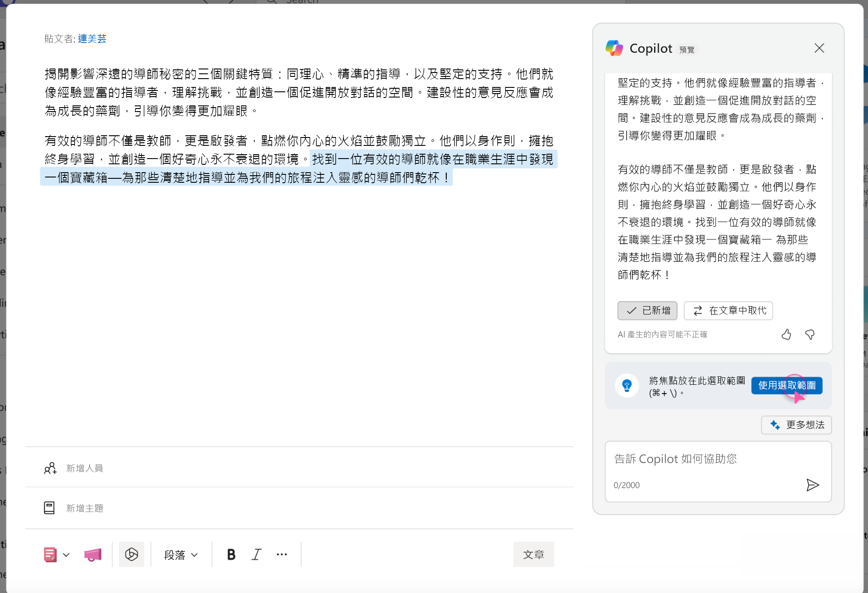Click the 使用選取範圍 button
The image size is (868, 593).
click(787, 385)
